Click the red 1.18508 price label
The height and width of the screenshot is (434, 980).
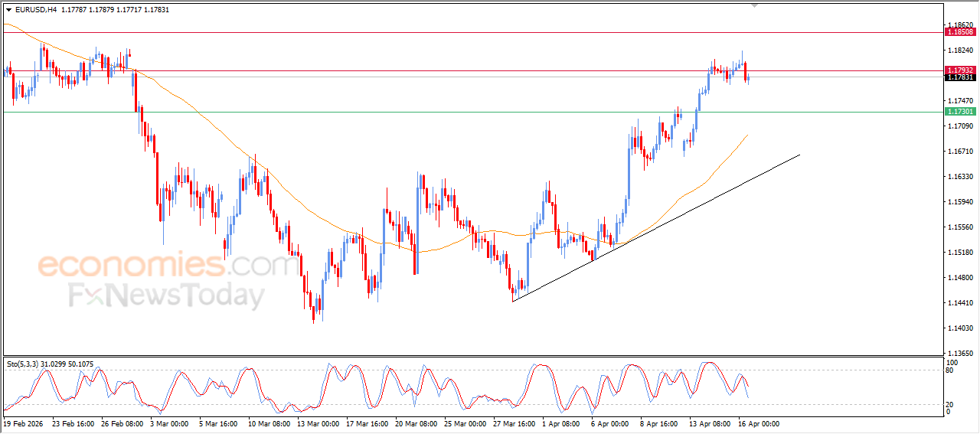pos(960,32)
